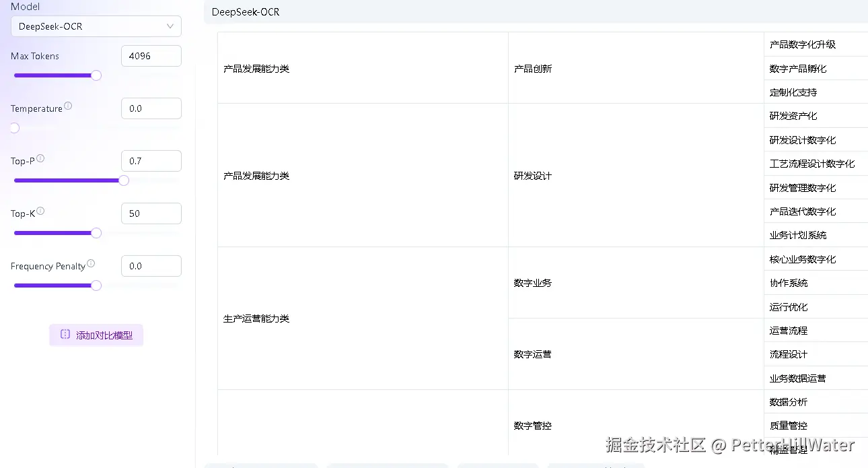Screen dimensions: 868x468
Task: Click inside the Max Tokens input field
Action: pyautogui.click(x=151, y=56)
